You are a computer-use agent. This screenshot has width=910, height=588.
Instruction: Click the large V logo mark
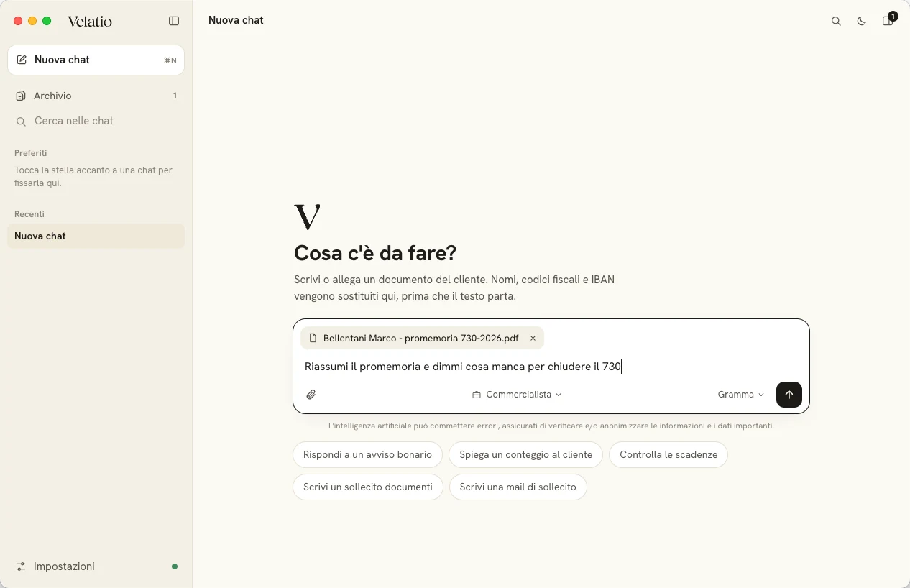pos(307,216)
